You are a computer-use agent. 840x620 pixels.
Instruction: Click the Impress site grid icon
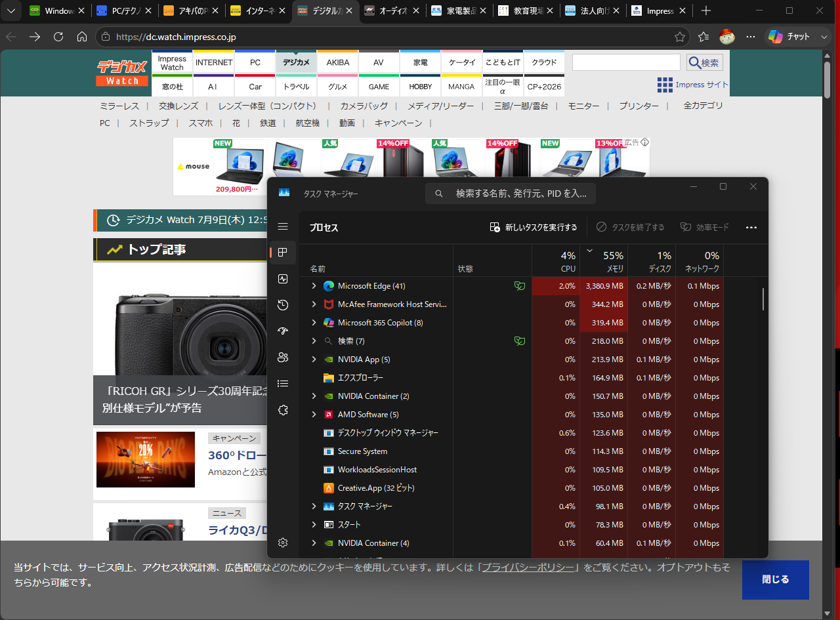(665, 85)
